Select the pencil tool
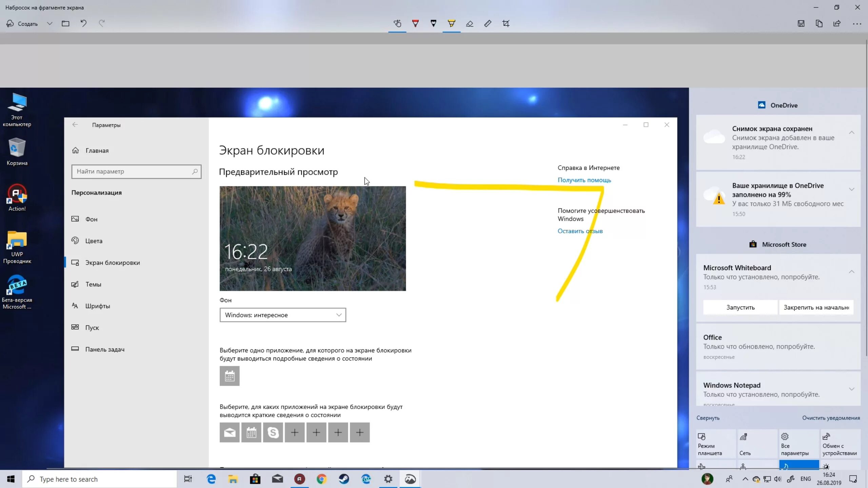The width and height of the screenshot is (868, 488). click(x=433, y=23)
